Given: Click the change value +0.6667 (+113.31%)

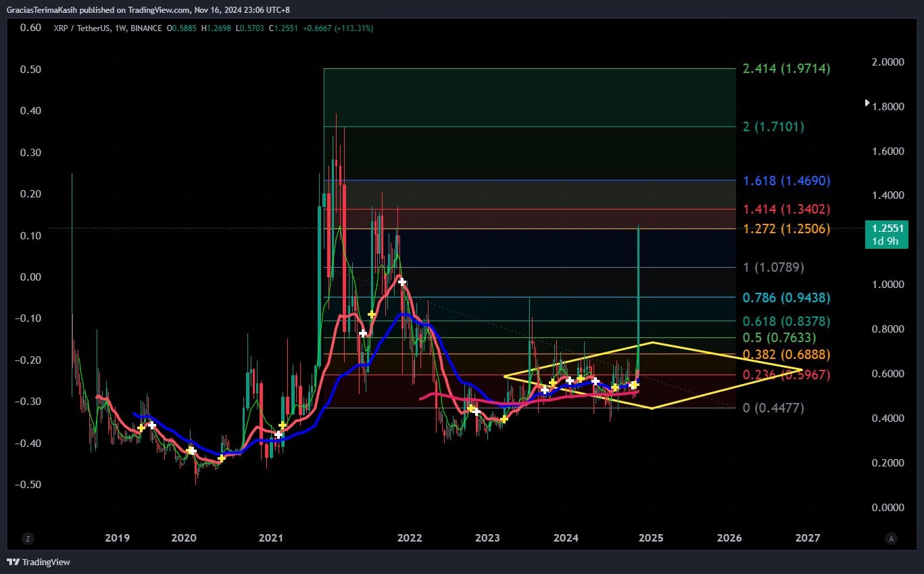Looking at the screenshot, I should click(337, 28).
